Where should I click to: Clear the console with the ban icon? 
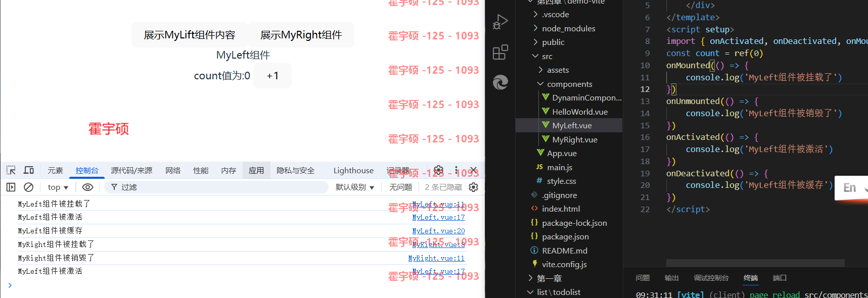click(x=29, y=187)
